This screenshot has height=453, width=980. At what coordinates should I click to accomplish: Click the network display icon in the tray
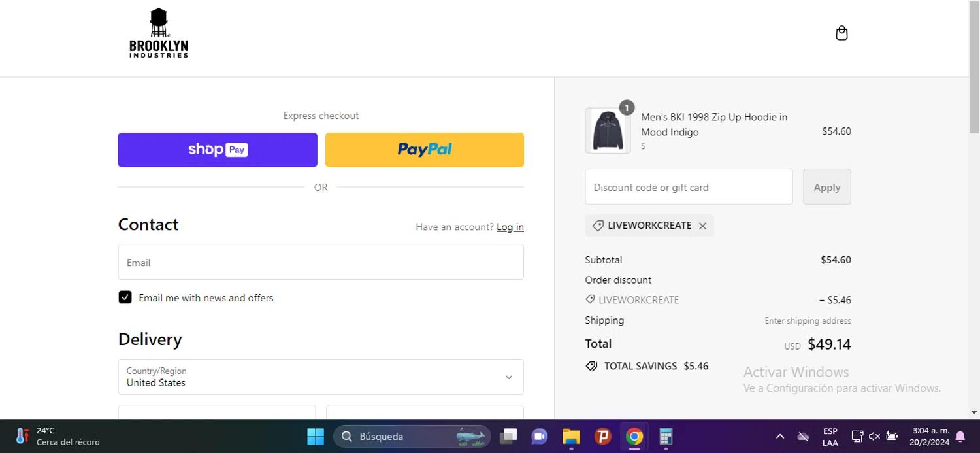(x=857, y=436)
